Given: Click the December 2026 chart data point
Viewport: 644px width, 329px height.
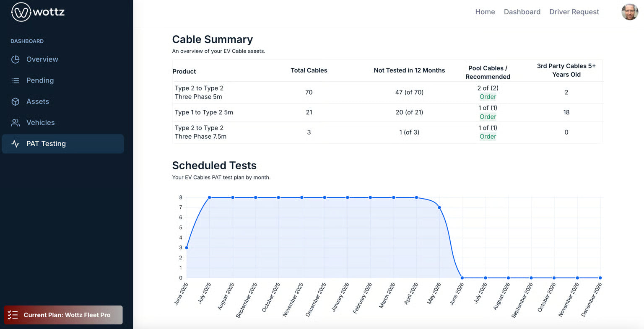Looking at the screenshot, I should pos(600,278).
